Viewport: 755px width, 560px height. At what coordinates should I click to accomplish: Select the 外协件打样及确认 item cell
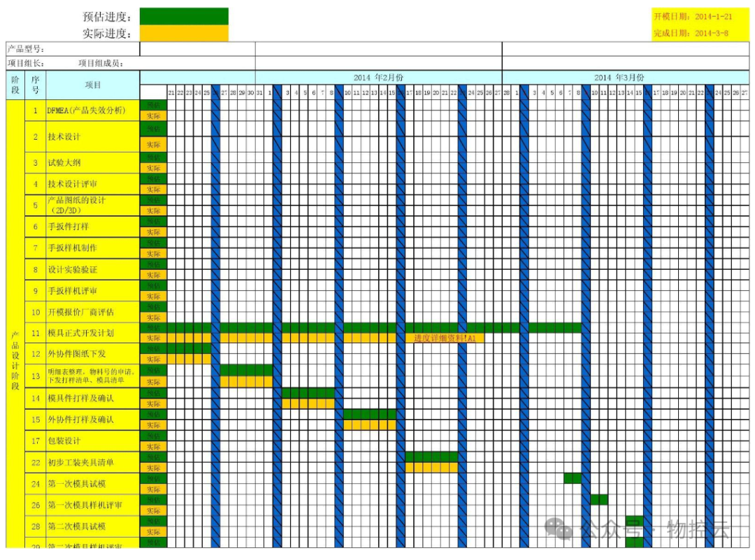coord(93,419)
